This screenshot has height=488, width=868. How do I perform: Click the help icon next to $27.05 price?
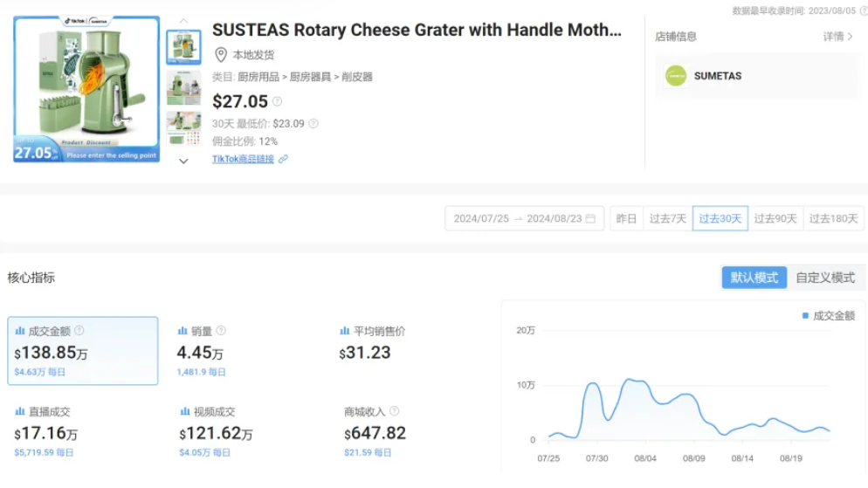point(277,102)
